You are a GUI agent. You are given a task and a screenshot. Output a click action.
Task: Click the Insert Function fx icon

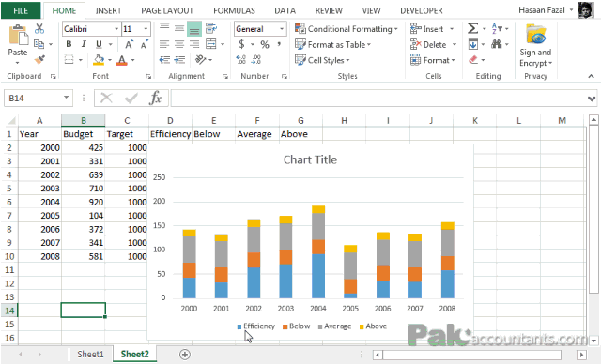pyautogui.click(x=155, y=98)
